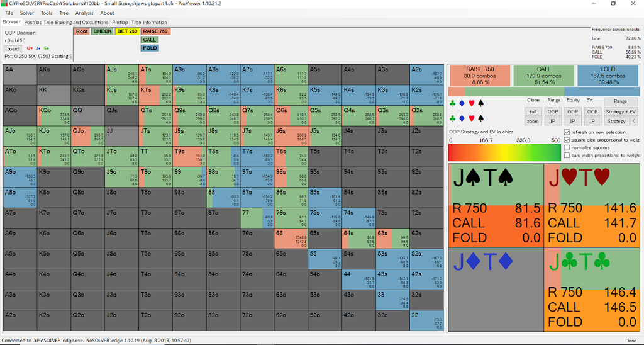
Task: Open the About menu
Action: [x=107, y=13]
